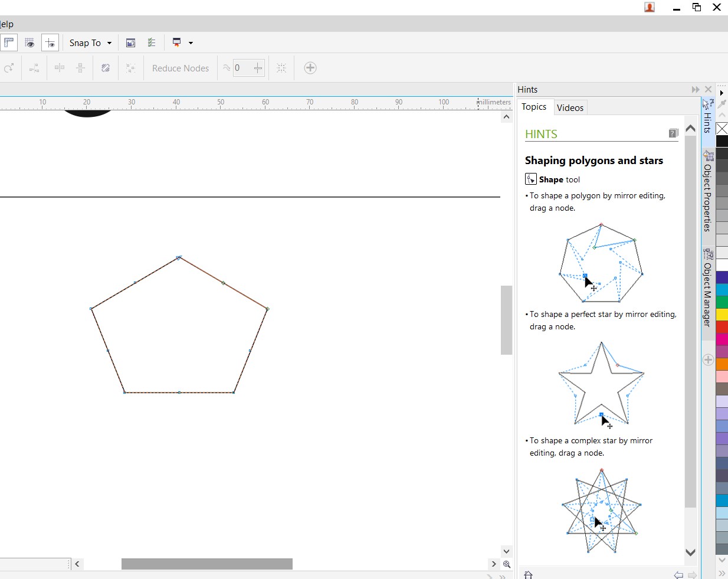This screenshot has height=579, width=728.
Task: Select the cyan color swatch
Action: point(722,290)
